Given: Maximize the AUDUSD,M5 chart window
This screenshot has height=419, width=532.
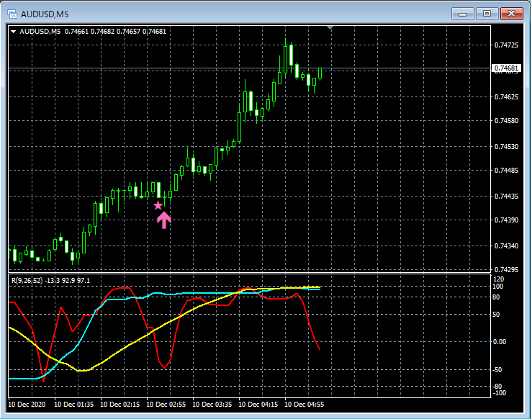Looking at the screenshot, I should click(487, 13).
